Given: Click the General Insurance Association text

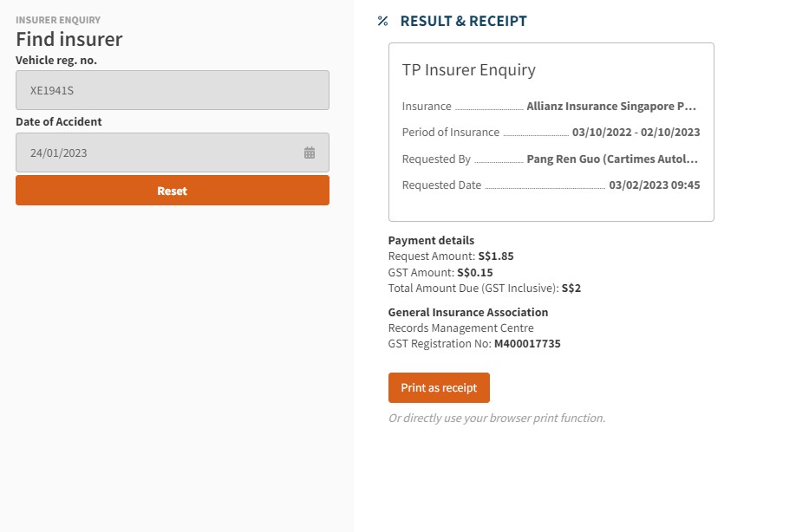Looking at the screenshot, I should pos(468,312).
